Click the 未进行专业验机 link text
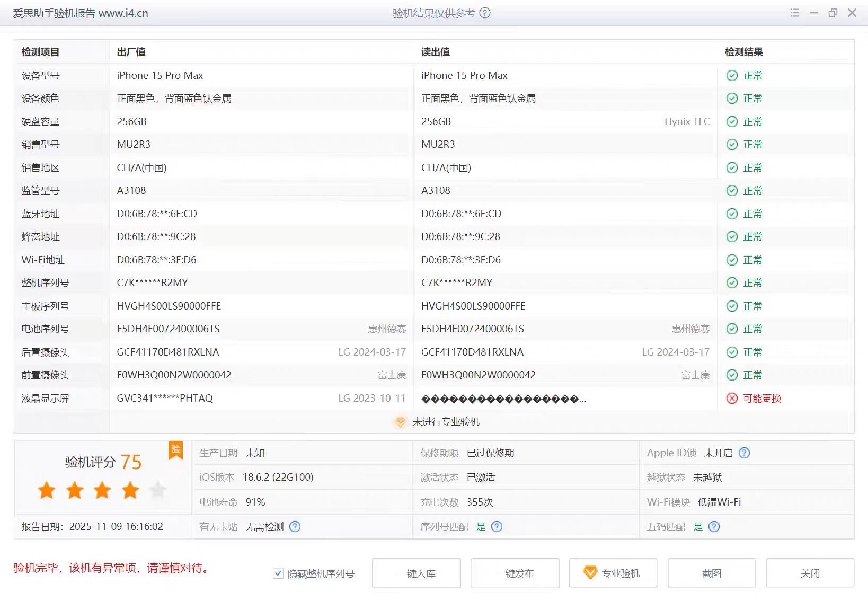 (x=446, y=422)
